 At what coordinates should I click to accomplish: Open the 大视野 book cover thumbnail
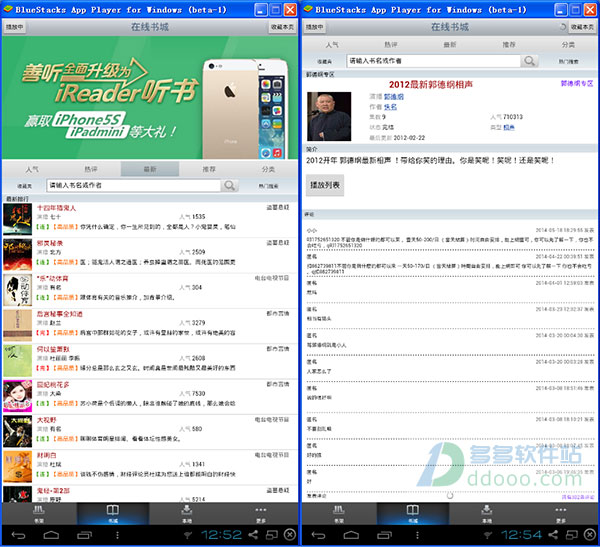coord(18,432)
